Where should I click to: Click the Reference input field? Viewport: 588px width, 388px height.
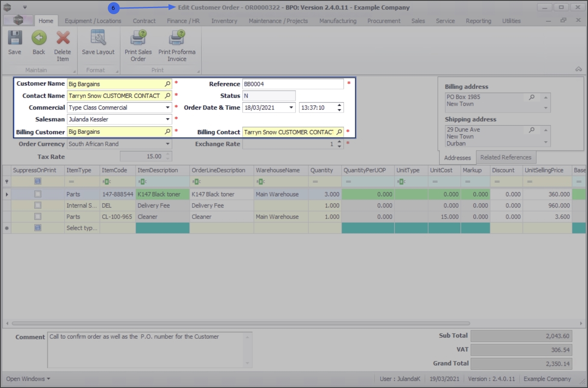293,84
